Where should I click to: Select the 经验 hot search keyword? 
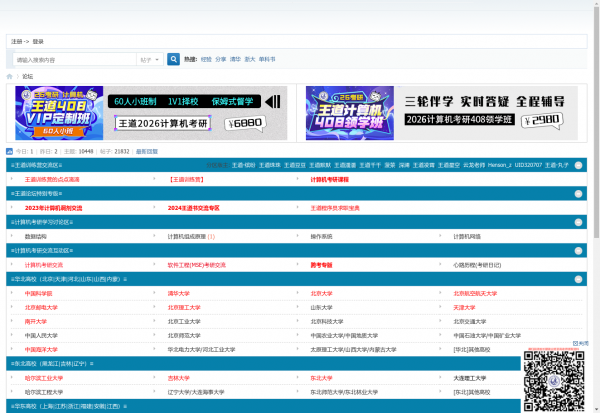pos(206,60)
